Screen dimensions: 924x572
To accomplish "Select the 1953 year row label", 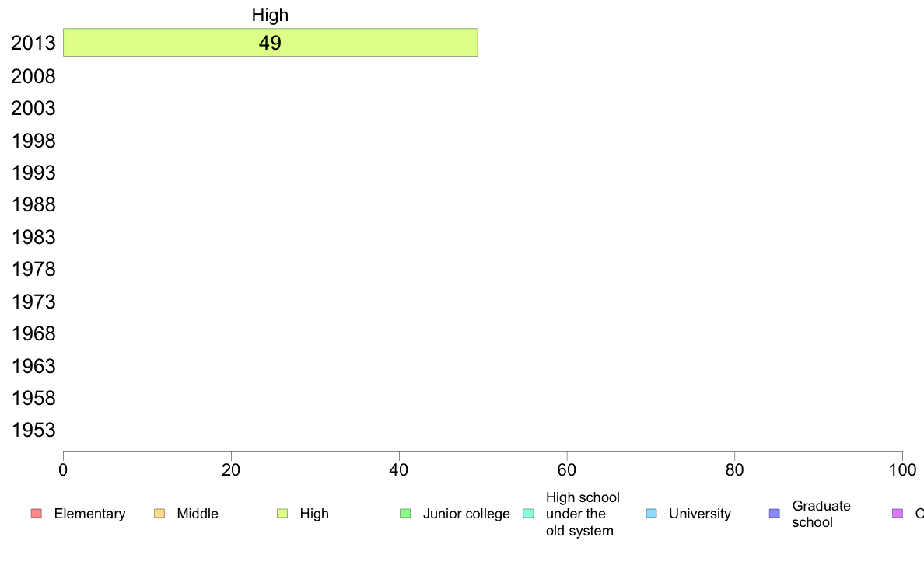I will [x=33, y=430].
